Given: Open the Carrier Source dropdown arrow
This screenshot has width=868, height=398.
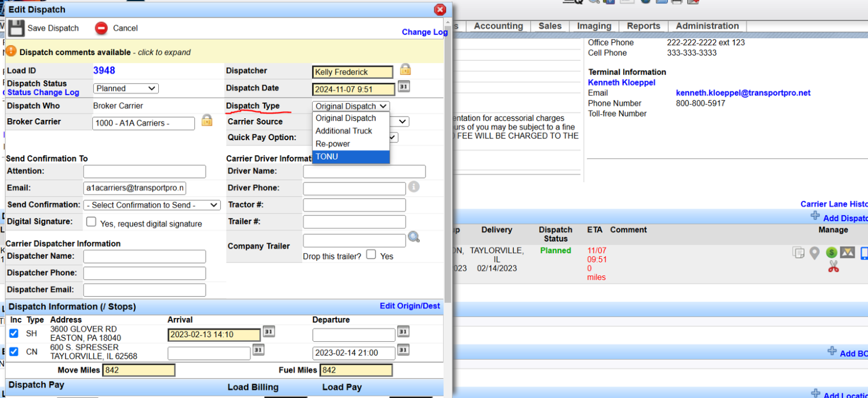Looking at the screenshot, I should pos(404,122).
